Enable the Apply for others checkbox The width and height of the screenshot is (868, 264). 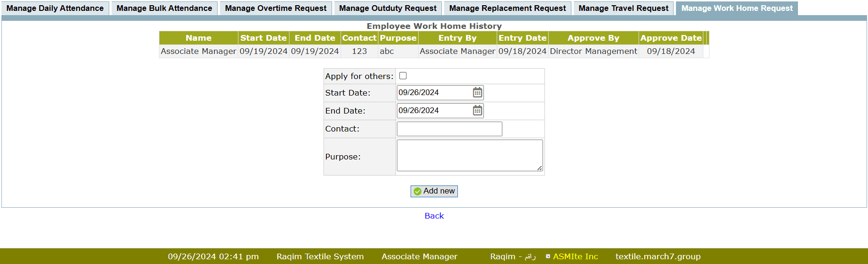pyautogui.click(x=403, y=76)
